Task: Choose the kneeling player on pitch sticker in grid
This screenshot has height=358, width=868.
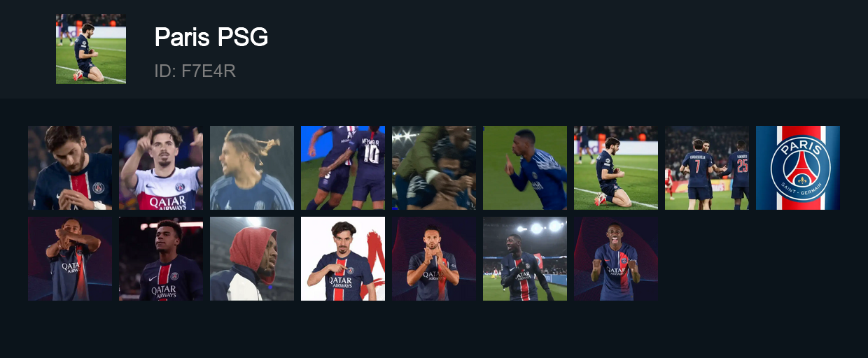Action: click(x=616, y=168)
